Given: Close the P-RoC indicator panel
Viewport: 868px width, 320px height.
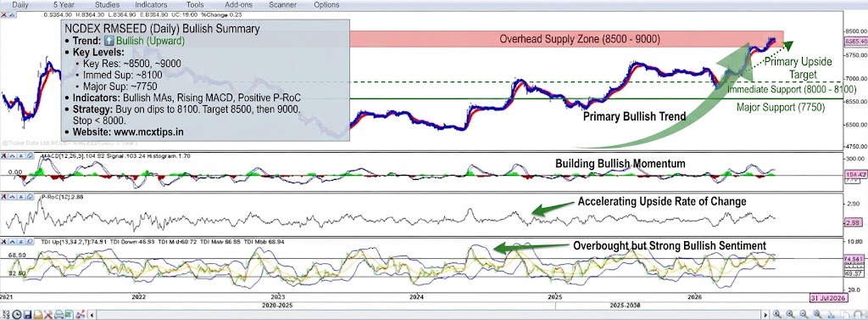Looking at the screenshot, I should [x=4, y=196].
